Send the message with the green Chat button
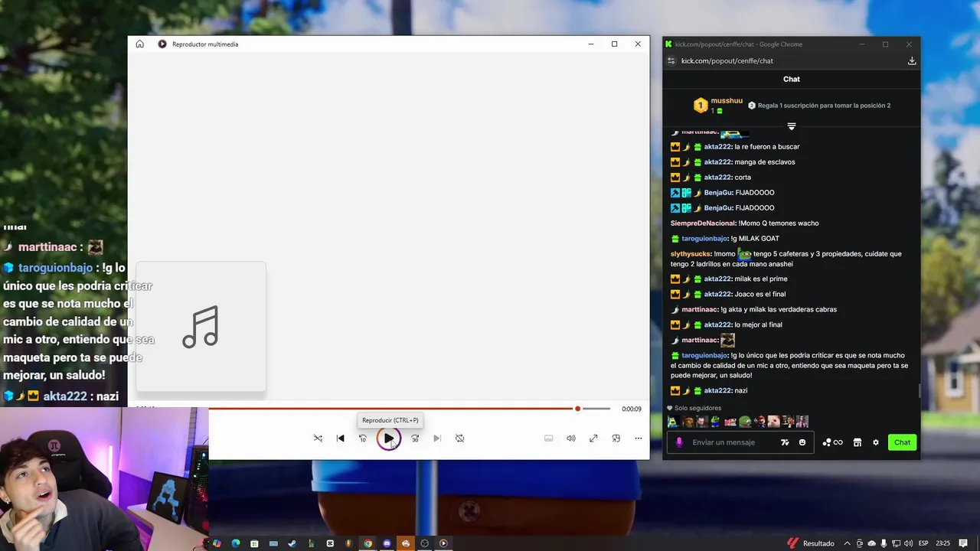Viewport: 980px width, 551px height. pyautogui.click(x=903, y=442)
